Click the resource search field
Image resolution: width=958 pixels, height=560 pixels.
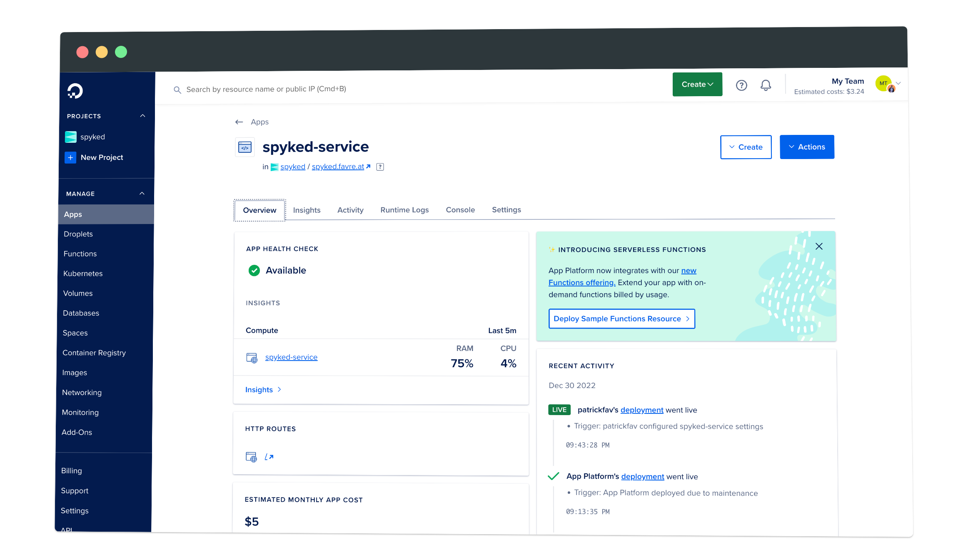[267, 89]
